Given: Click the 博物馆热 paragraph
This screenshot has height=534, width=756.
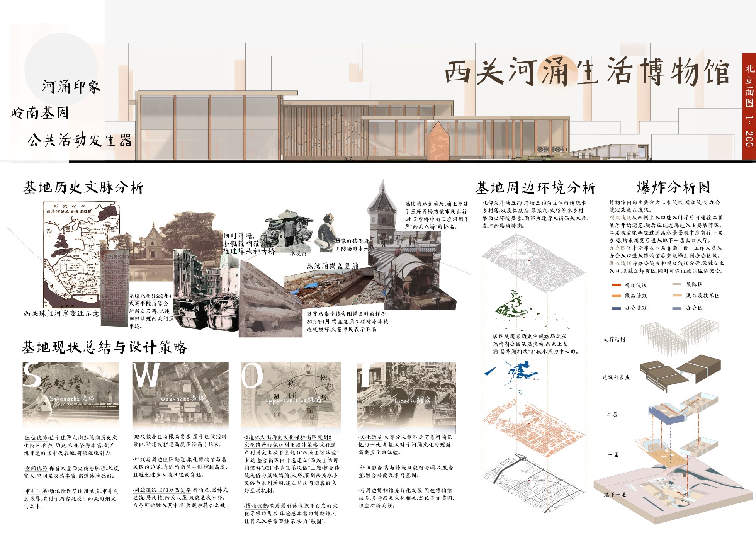Looking at the screenshot, I should click(291, 513).
